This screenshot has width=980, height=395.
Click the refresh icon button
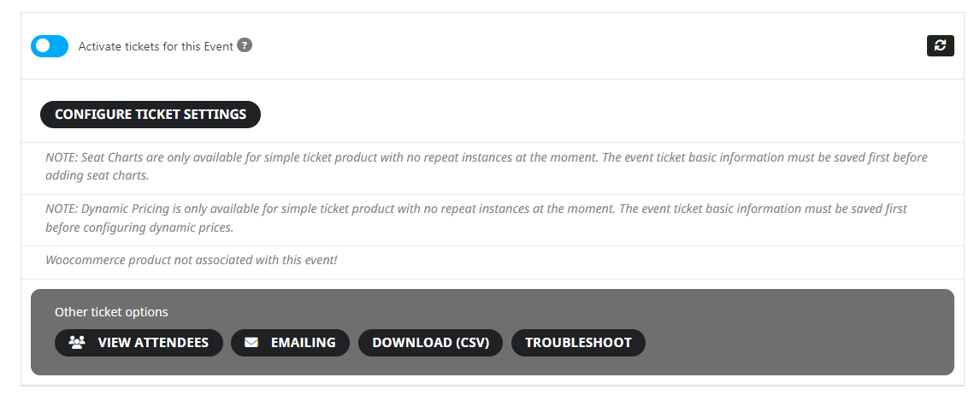coord(940,45)
